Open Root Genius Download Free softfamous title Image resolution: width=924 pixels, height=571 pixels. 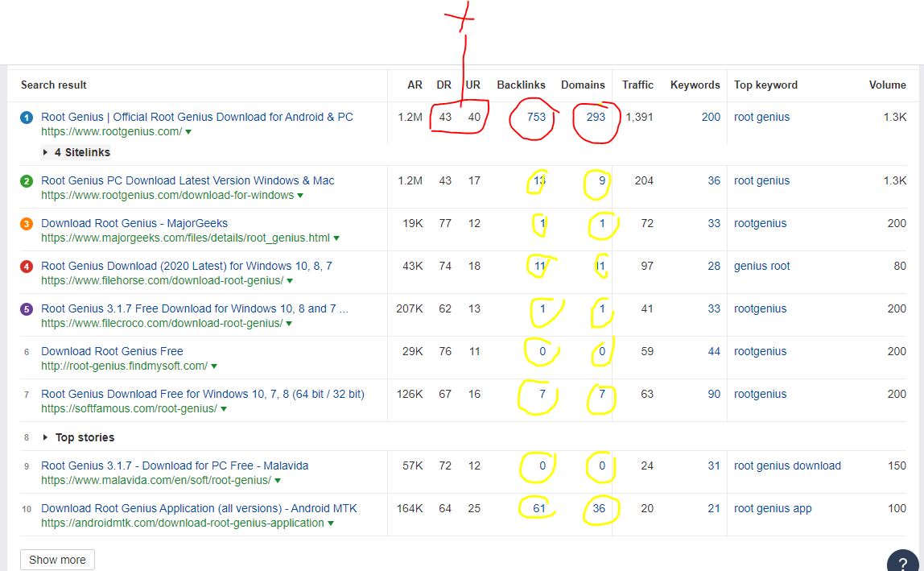tap(203, 394)
